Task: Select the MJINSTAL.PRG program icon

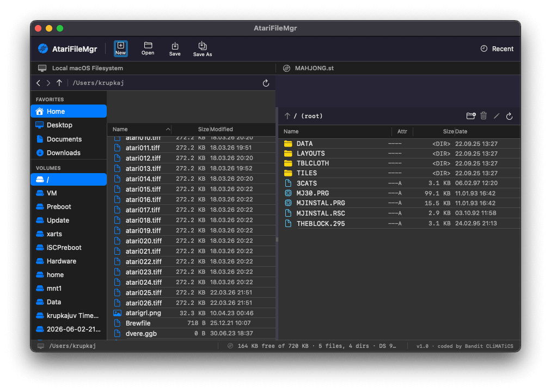Action: point(288,203)
